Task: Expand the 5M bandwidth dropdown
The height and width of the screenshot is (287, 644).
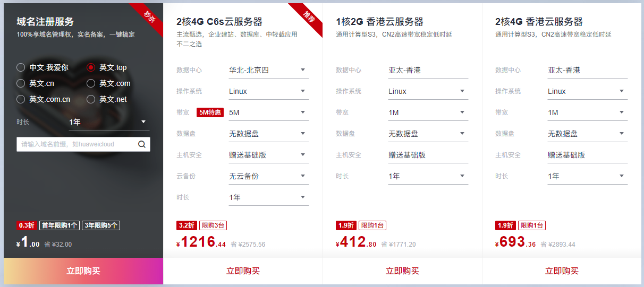Action: coord(268,112)
